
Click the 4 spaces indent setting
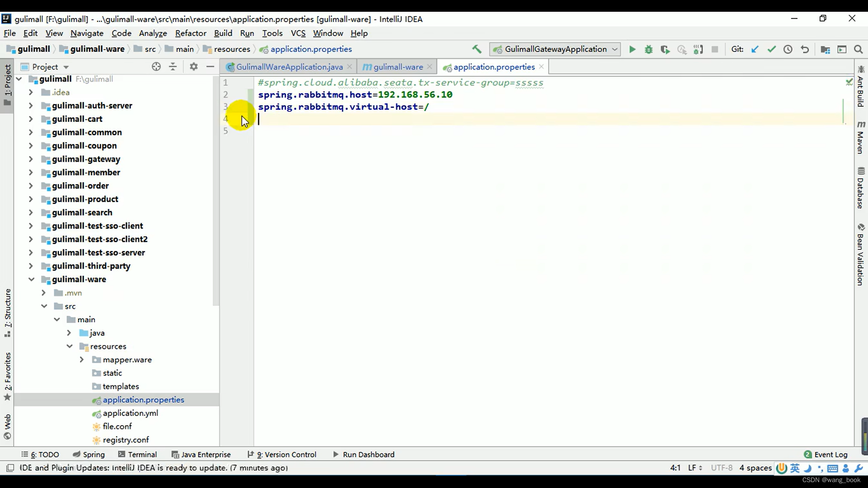click(x=755, y=468)
